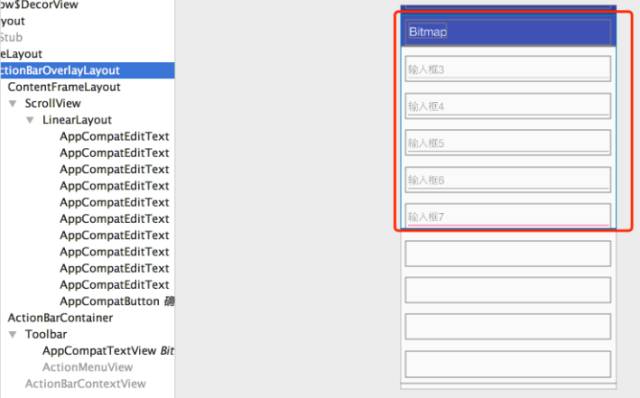640x398 pixels.
Task: Select the greyed ActionMenuView node
Action: pyautogui.click(x=88, y=367)
